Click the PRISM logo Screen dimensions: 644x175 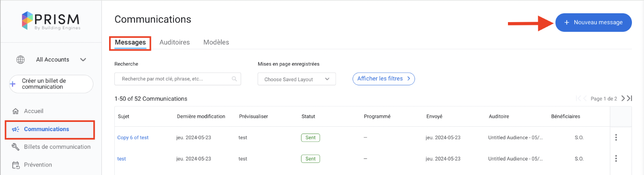coord(51,21)
